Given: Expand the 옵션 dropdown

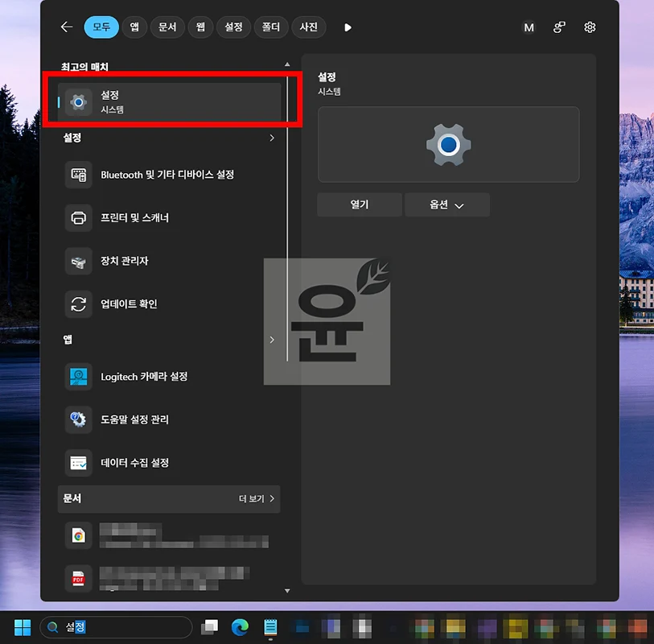Looking at the screenshot, I should (x=447, y=204).
